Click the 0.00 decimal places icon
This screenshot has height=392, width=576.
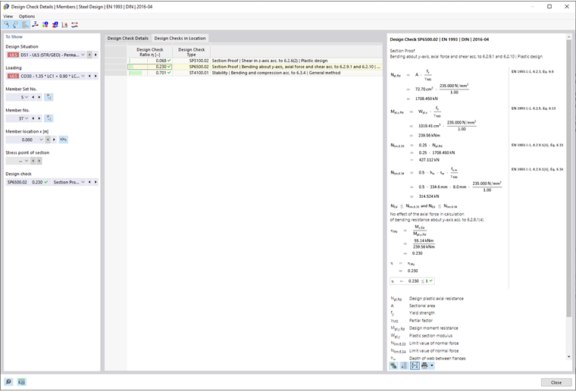[22, 382]
